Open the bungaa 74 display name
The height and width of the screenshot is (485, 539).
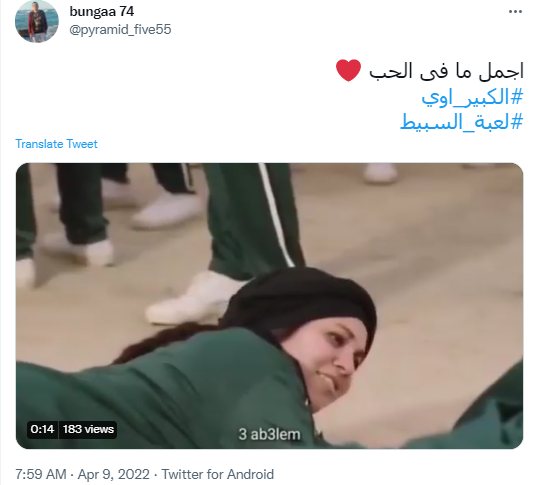101,12
